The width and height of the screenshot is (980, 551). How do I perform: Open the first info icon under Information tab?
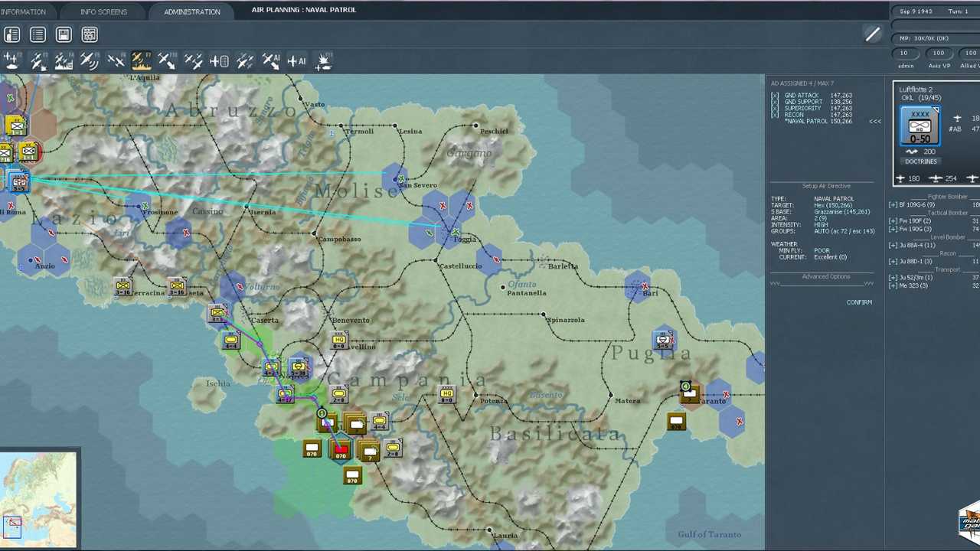coord(11,34)
